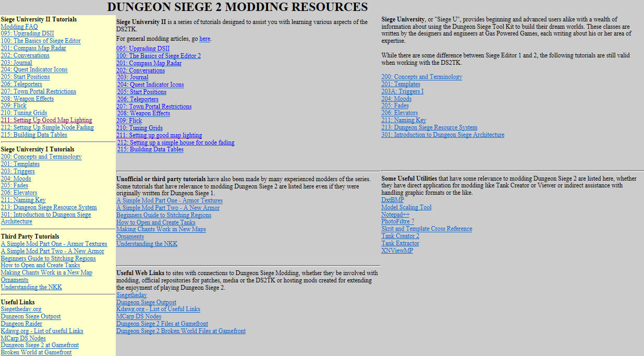Visit the Siegetheday.org sidebar link
644x356 pixels.
coord(21,309)
